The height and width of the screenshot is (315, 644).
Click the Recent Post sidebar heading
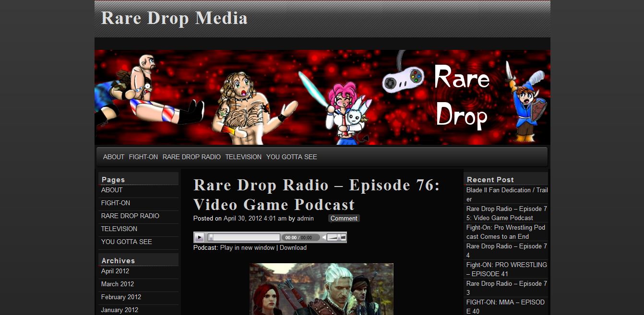tap(490, 180)
